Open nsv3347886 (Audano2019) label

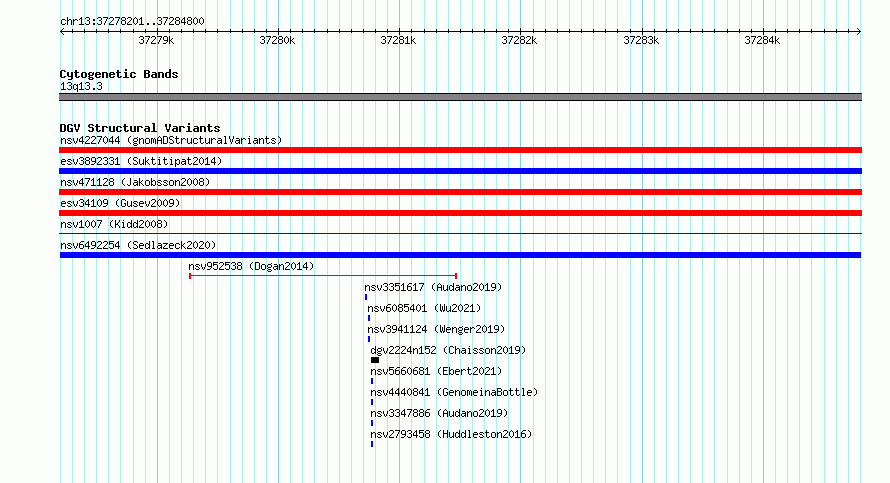[x=439, y=413]
